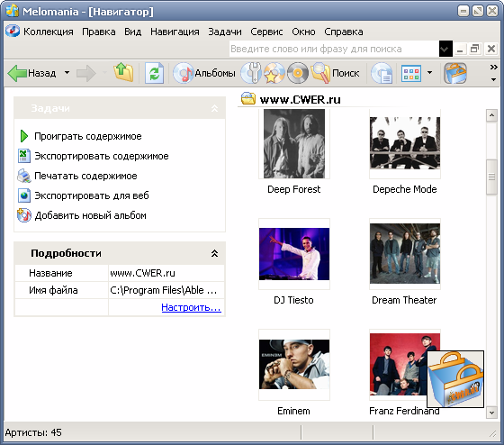Screen dimensions: 504x445
Task: Restore the inner Навигатор window
Action: point(475,49)
